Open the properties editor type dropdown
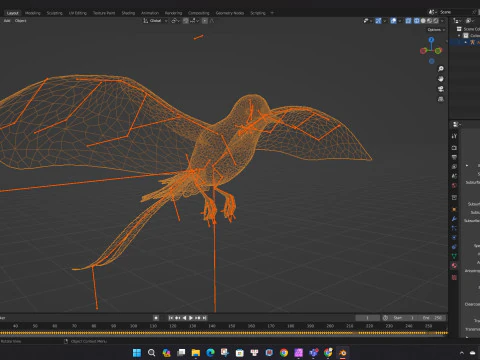Viewport: 480px width, 360px height. [x=456, y=124]
